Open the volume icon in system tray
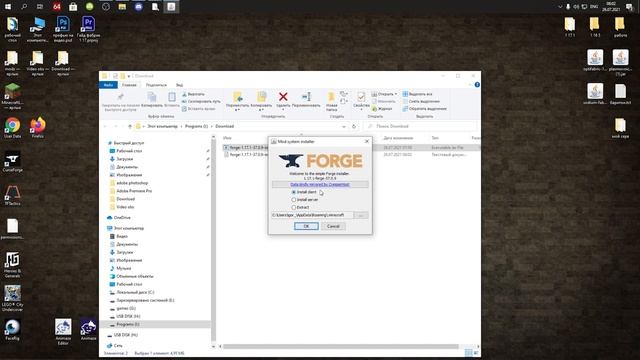Viewport: 640px width, 360px height. 576,7
